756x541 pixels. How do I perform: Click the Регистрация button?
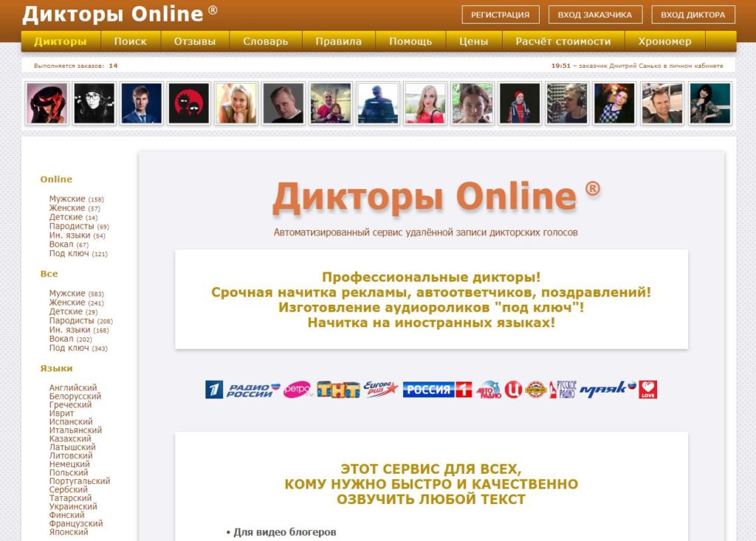501,15
